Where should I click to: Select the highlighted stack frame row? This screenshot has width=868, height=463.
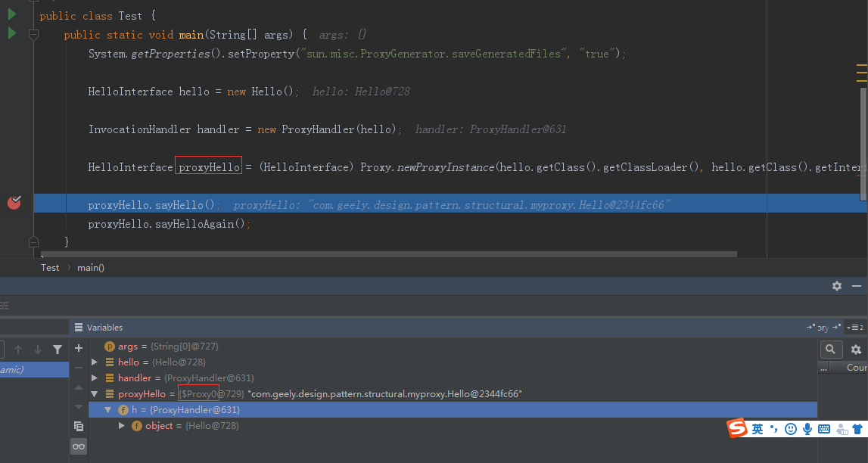34,369
